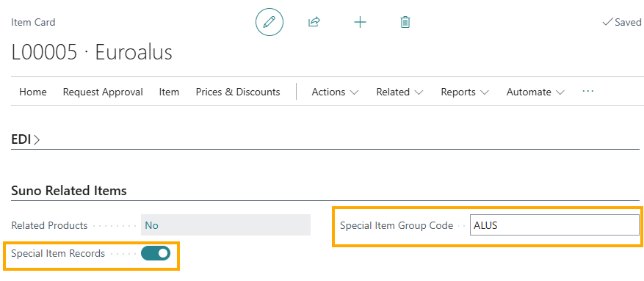Image resolution: width=644 pixels, height=281 pixels.
Task: Click the Item Card page caption
Action: (x=33, y=22)
